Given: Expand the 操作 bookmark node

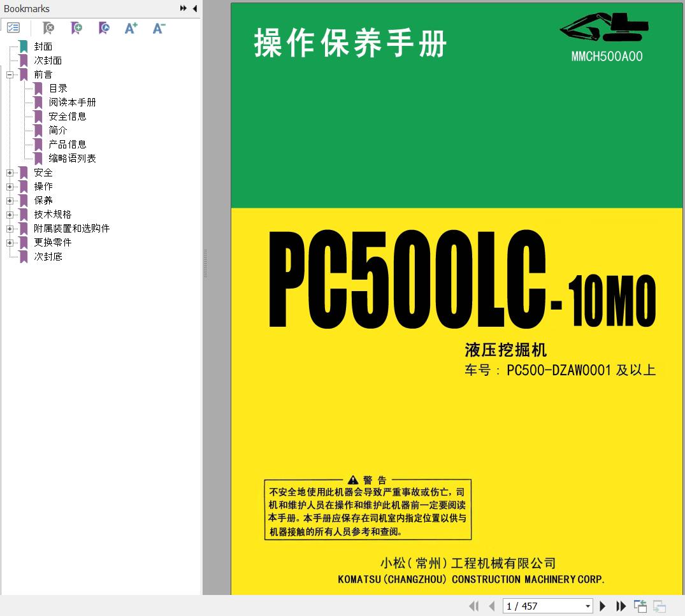Looking at the screenshot, I should click(x=10, y=187).
